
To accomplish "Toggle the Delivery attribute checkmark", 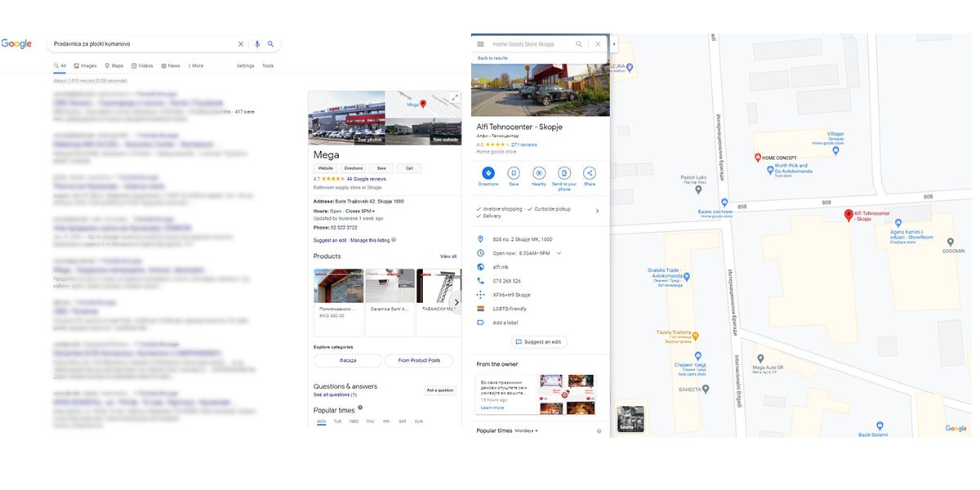I will coord(478,216).
